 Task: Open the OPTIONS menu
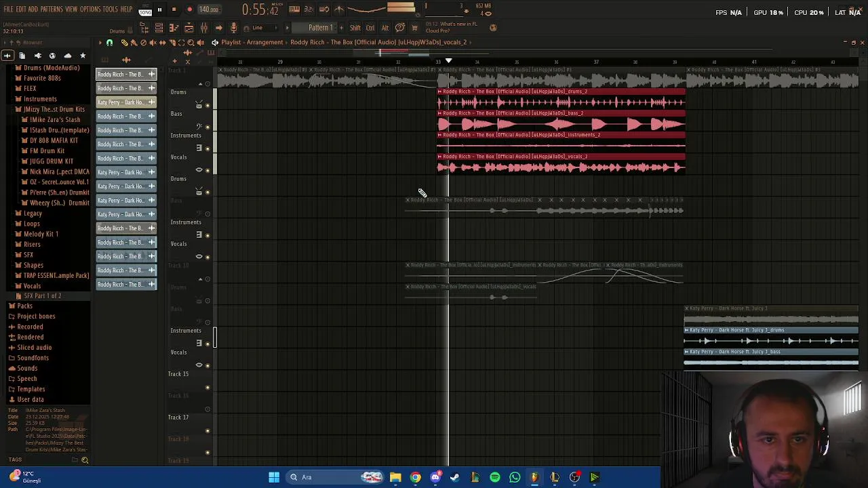(x=90, y=9)
